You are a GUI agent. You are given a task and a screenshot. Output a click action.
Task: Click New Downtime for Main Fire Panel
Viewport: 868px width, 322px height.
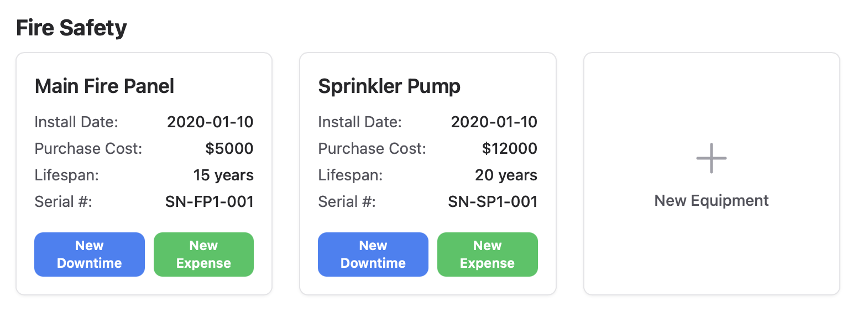(x=90, y=255)
